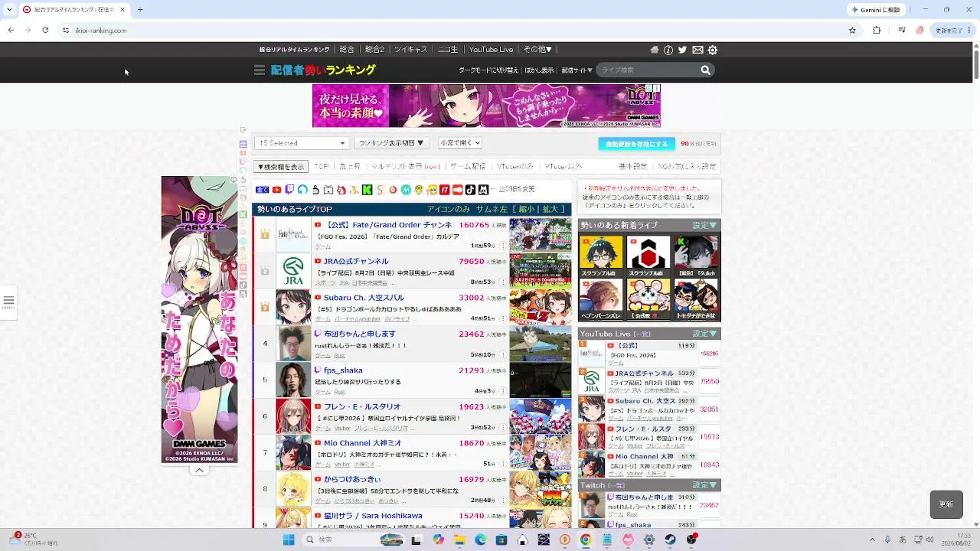
Task: Filter ranking by the red 17LIVE icon
Action: pyautogui.click(x=444, y=190)
